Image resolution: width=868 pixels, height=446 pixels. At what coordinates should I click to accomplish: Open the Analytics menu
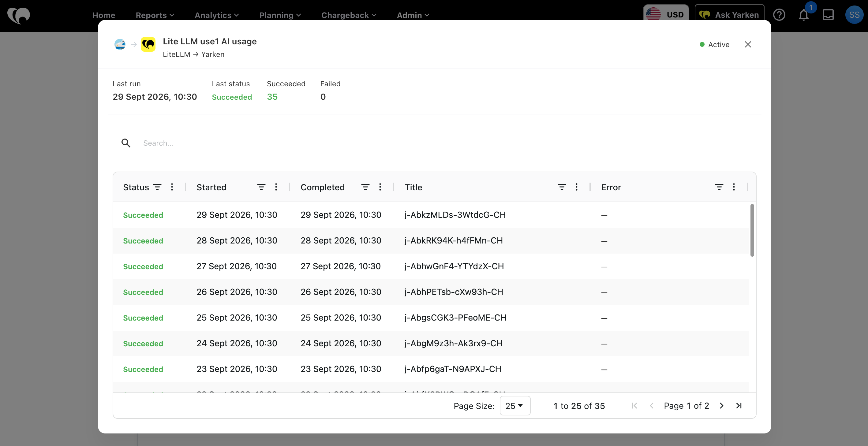coord(217,15)
